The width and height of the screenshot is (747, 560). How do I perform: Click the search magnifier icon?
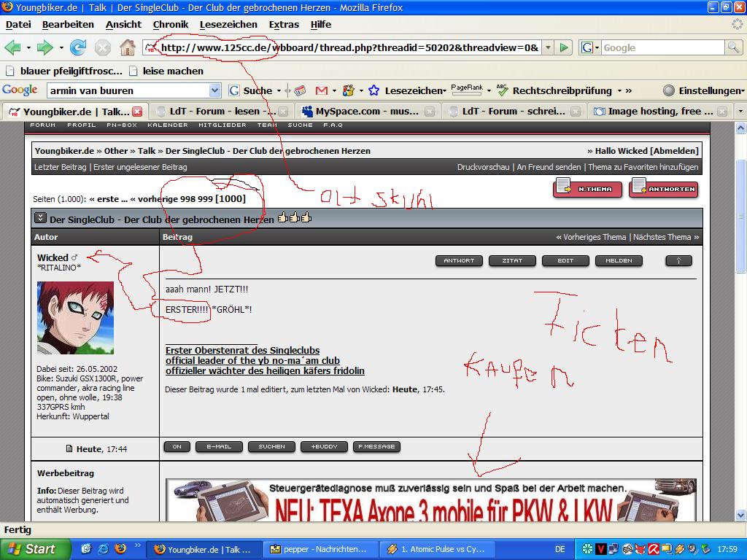732,47
